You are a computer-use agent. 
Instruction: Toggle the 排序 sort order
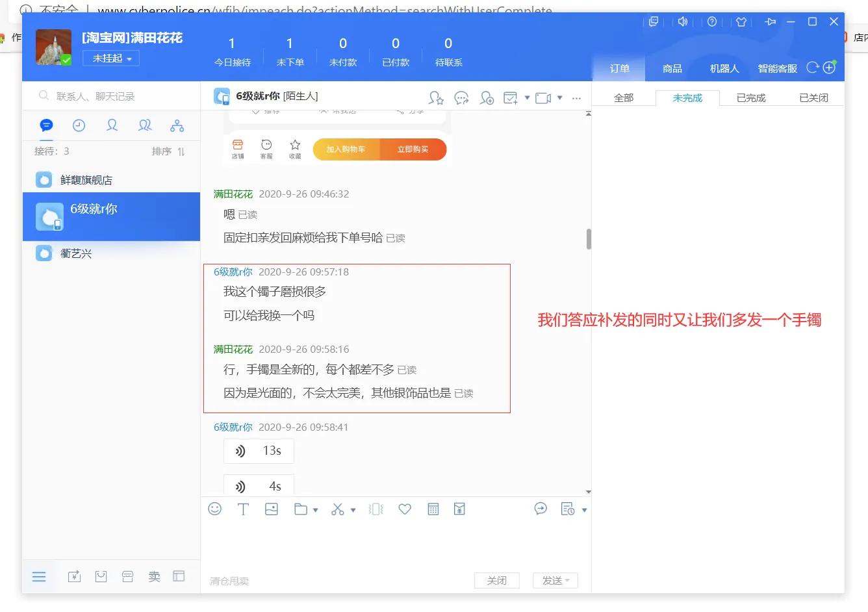(168, 151)
